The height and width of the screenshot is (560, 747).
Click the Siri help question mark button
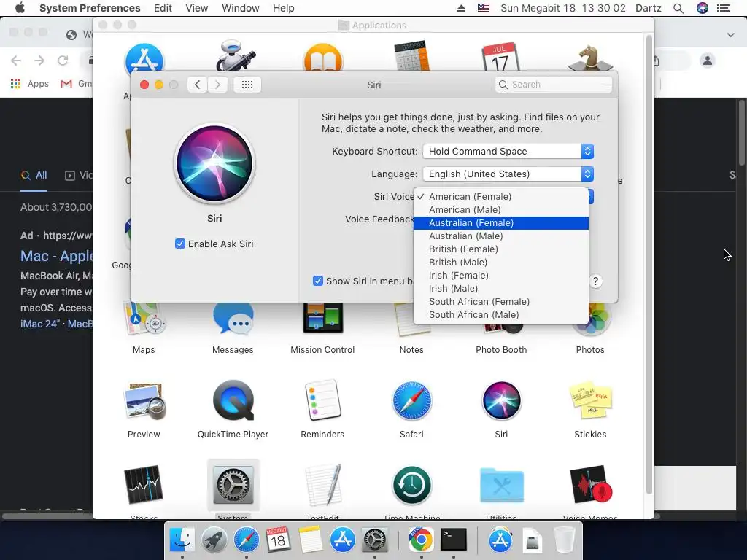point(595,281)
